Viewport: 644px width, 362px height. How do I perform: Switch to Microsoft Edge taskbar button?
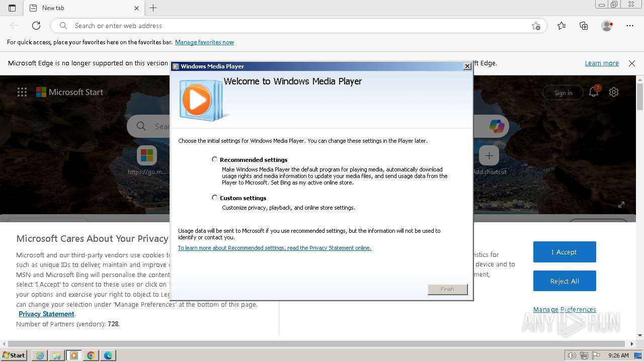pos(108,355)
